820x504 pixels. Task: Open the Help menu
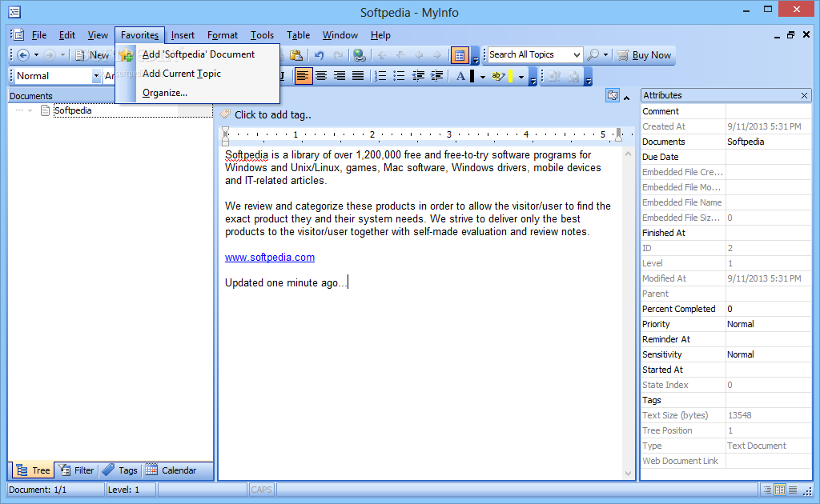click(x=380, y=35)
